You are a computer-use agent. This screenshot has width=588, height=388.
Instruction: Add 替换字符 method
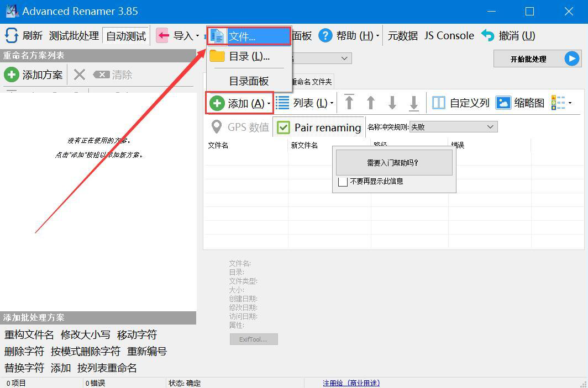pos(24,368)
